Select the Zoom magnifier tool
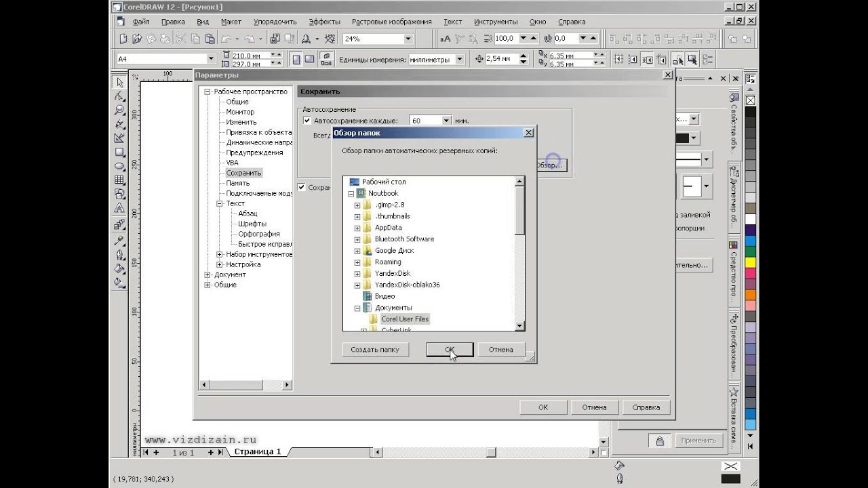868x488 pixels. click(x=119, y=110)
